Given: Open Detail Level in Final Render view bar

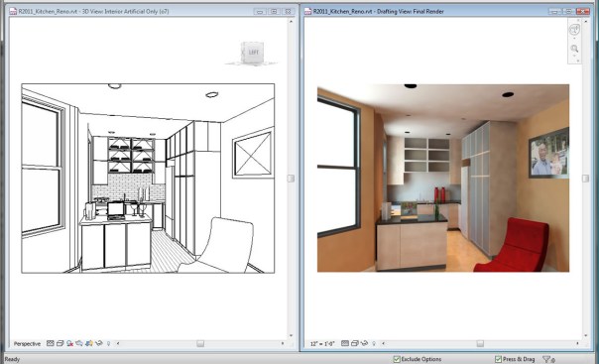Looking at the screenshot, I should [x=345, y=343].
